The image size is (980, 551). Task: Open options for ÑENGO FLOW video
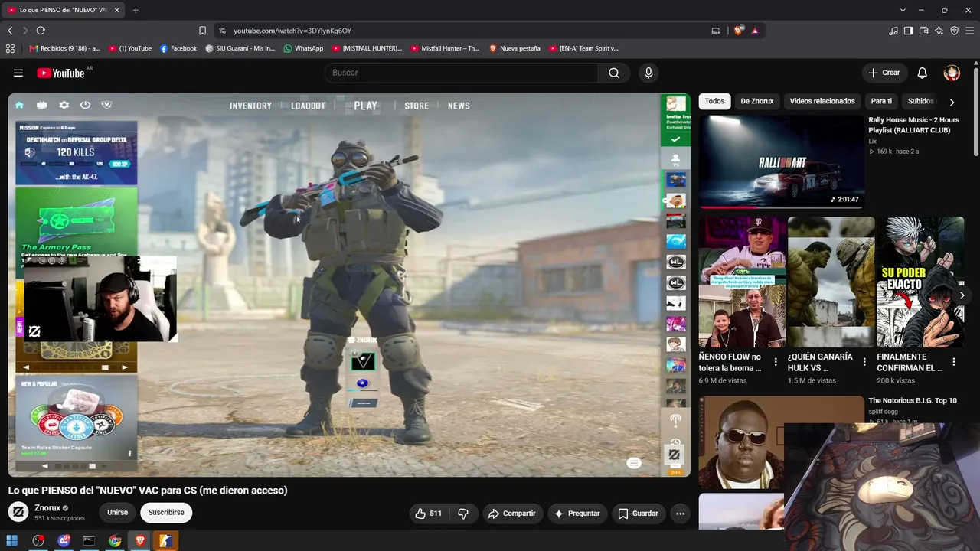(776, 362)
